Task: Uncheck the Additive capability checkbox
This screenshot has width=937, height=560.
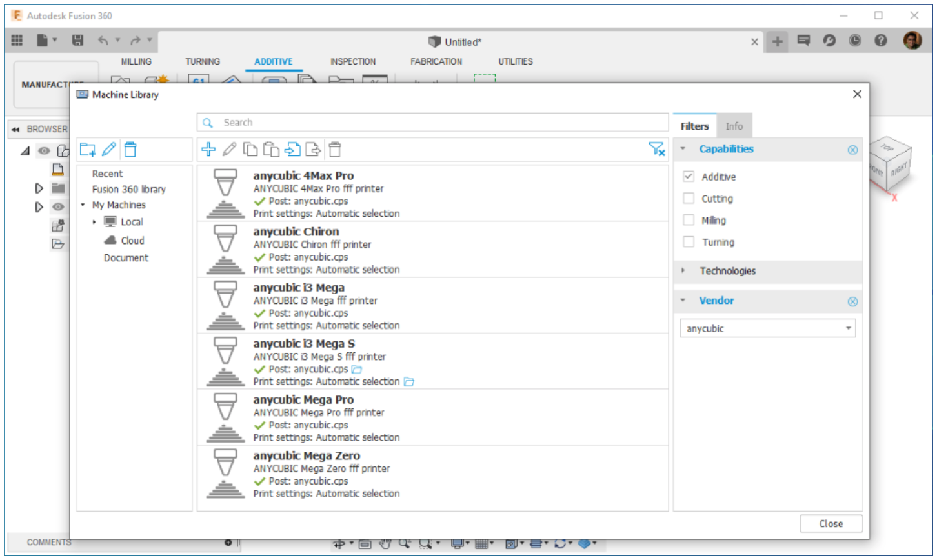Action: coord(689,177)
